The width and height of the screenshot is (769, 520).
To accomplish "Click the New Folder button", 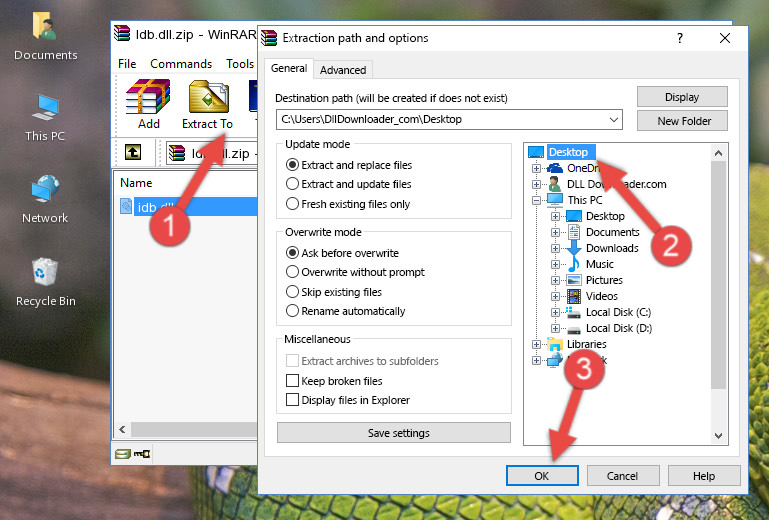I will click(x=682, y=121).
